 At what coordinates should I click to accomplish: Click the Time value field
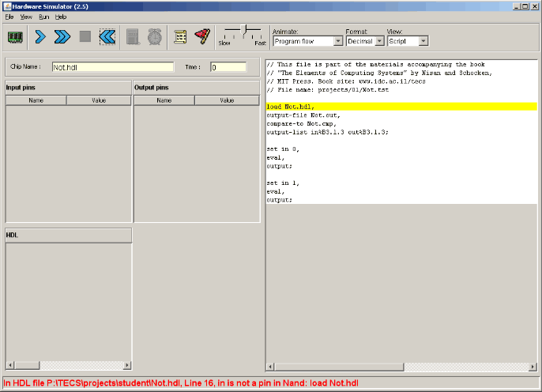pyautogui.click(x=228, y=68)
